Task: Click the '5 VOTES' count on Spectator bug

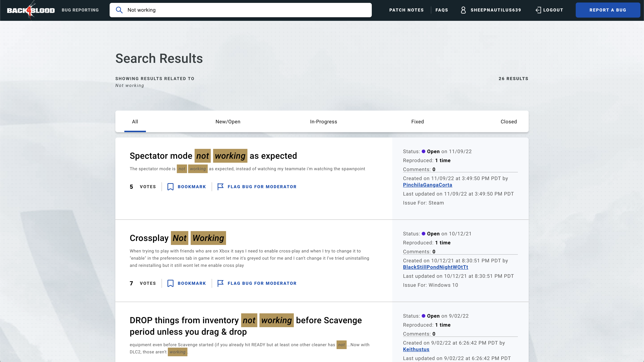Action: (143, 187)
